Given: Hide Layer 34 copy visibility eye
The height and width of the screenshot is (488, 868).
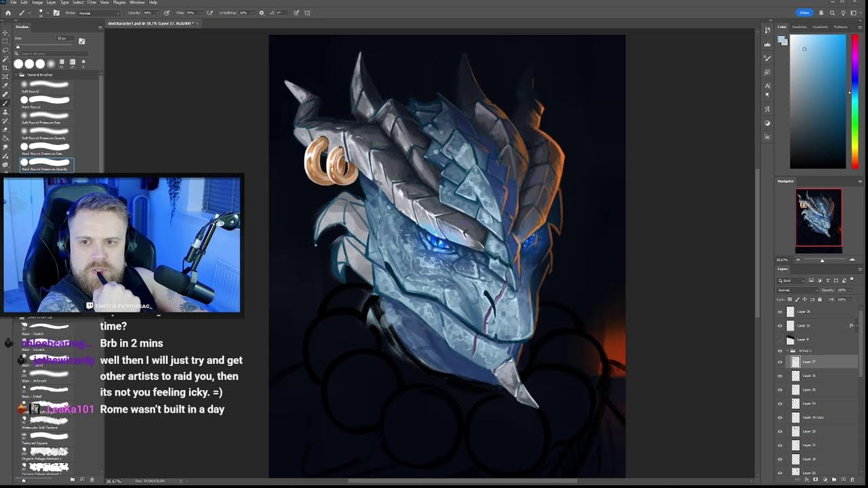Looking at the screenshot, I should (780, 418).
